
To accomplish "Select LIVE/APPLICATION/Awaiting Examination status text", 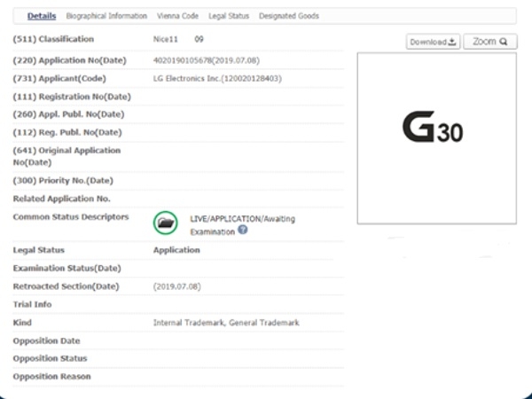I will click(242, 225).
